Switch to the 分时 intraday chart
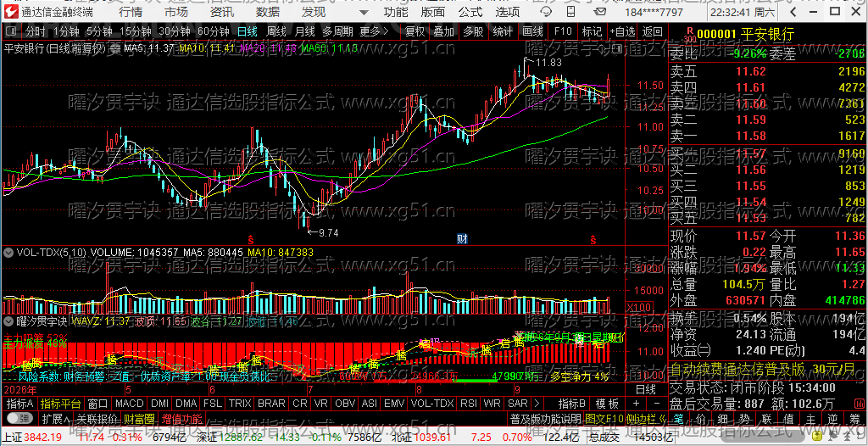Screen dimensions: 868x446 pos(36,31)
